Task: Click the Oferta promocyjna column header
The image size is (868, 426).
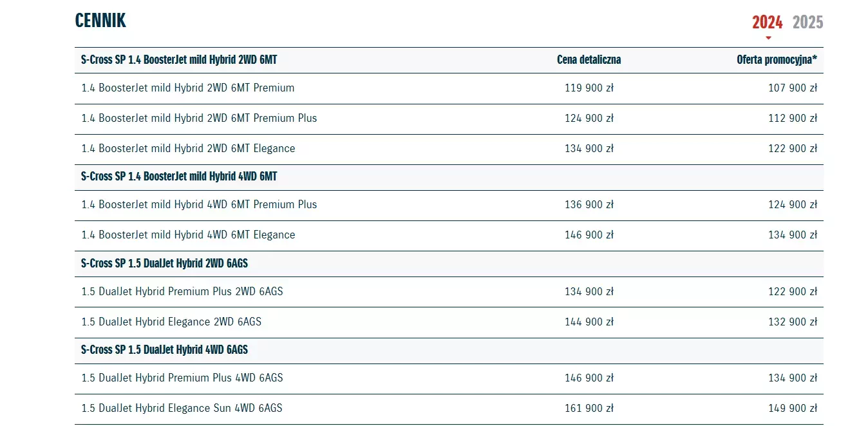Action: [x=777, y=60]
